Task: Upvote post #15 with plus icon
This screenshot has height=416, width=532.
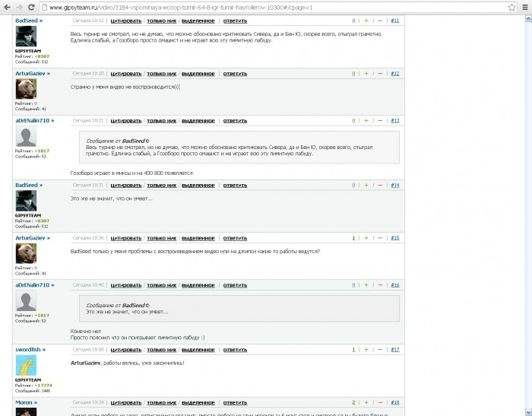Action: click(366, 238)
